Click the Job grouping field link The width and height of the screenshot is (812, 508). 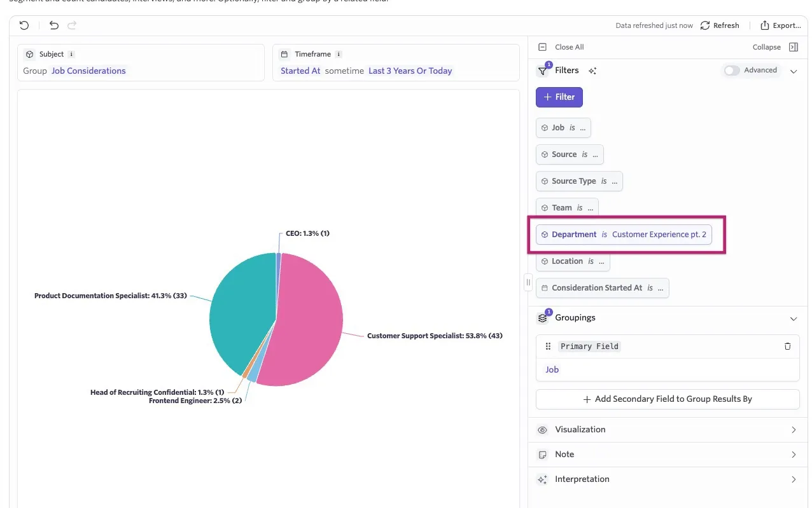click(x=552, y=369)
